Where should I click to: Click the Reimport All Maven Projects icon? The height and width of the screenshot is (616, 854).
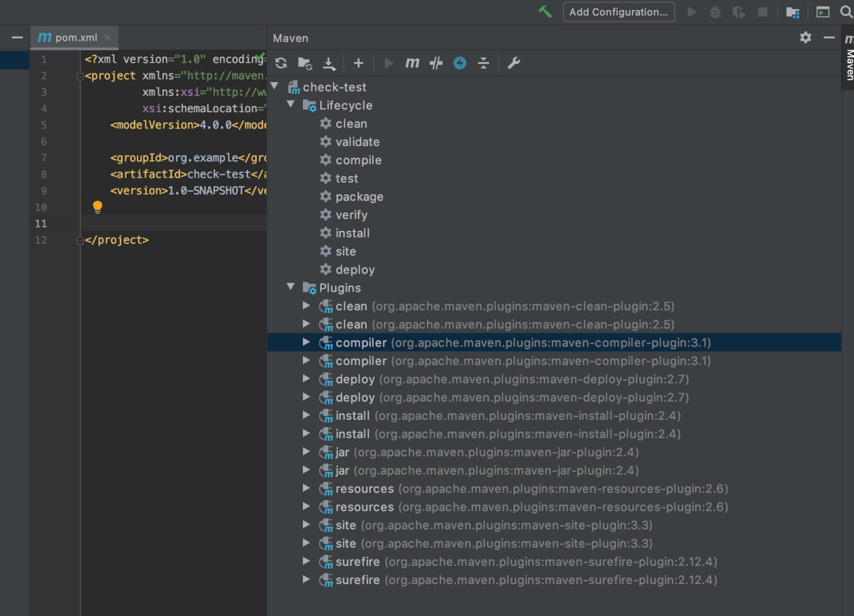(x=281, y=63)
